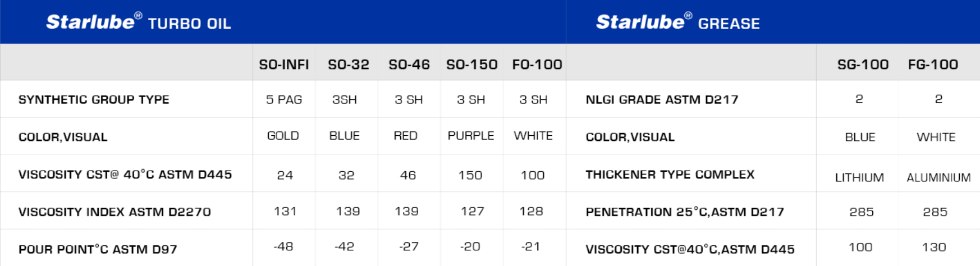Select the SO-150 column header

[x=472, y=65]
